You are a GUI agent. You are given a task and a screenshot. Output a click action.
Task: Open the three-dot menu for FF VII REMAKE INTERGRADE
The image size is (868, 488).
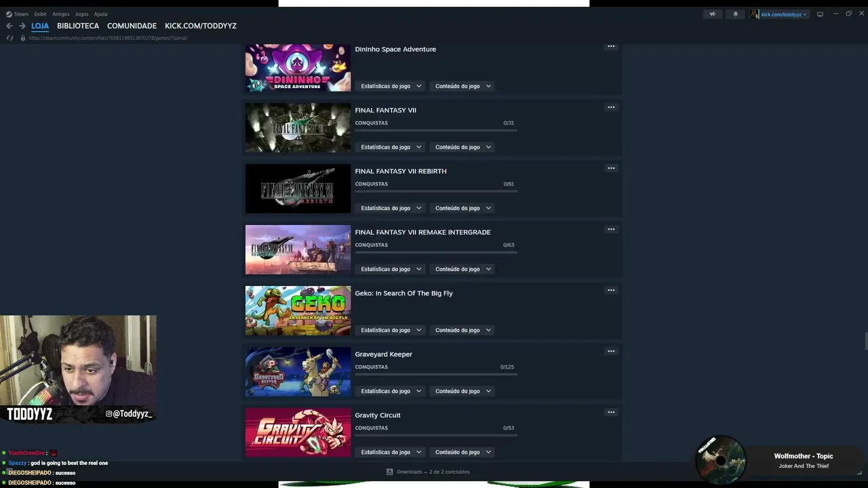(x=611, y=229)
